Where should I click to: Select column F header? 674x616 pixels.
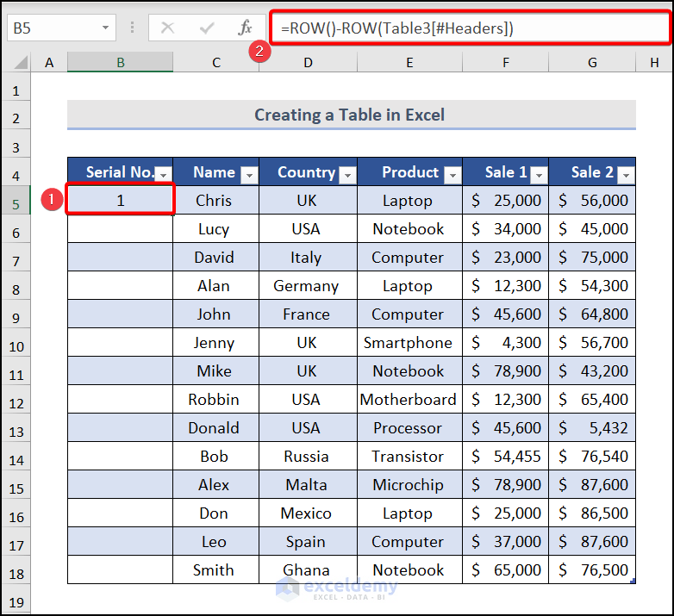tap(506, 63)
